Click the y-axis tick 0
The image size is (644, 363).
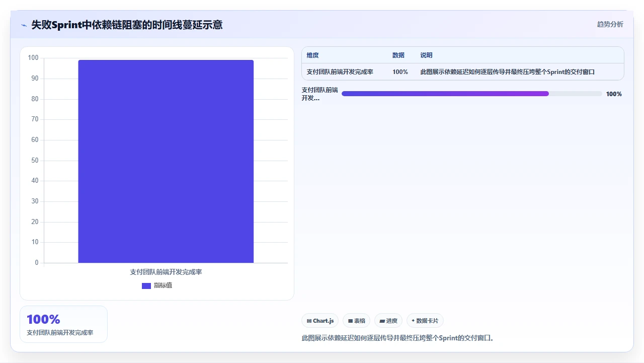[x=37, y=263]
